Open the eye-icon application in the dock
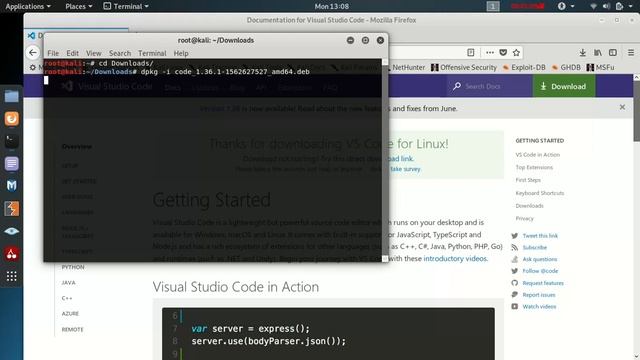Screen dimensions: 640x360 11,231
